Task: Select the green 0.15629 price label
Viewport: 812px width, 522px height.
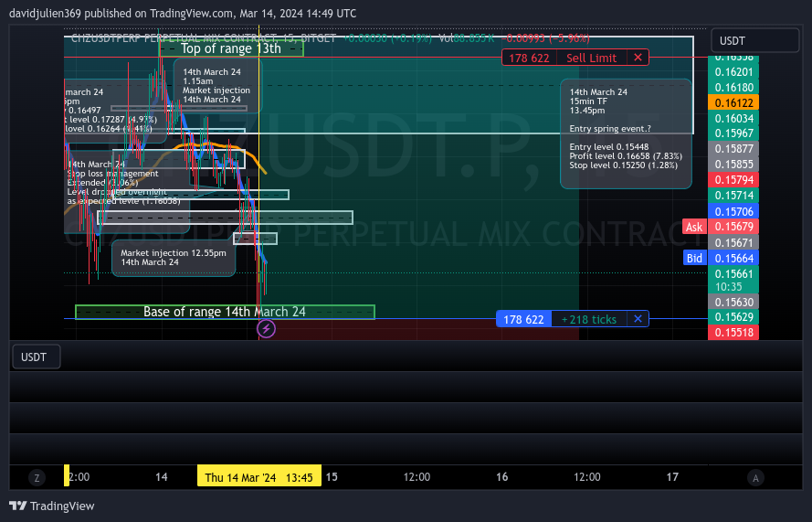Action: pos(733,316)
